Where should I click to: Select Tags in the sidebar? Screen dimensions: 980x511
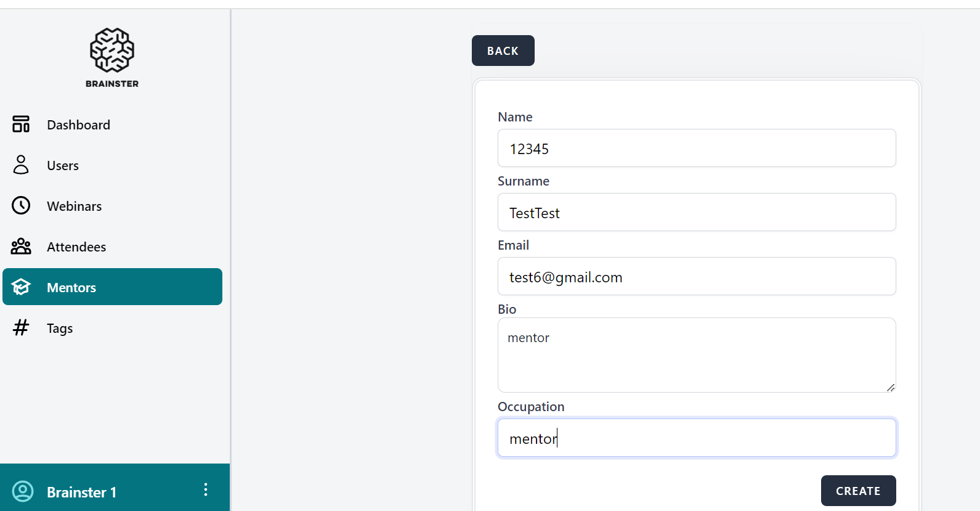60,329
